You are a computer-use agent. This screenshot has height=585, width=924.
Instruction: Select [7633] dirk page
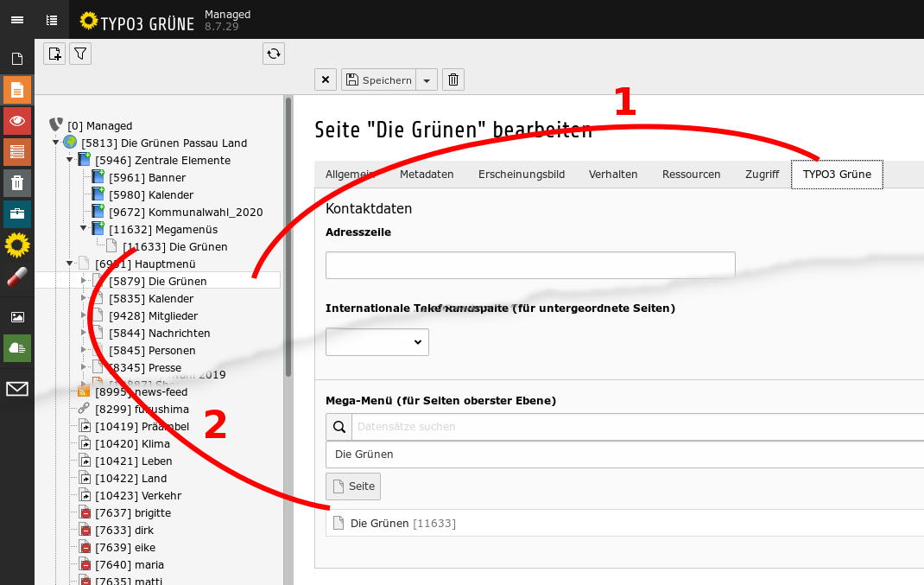click(x=123, y=531)
